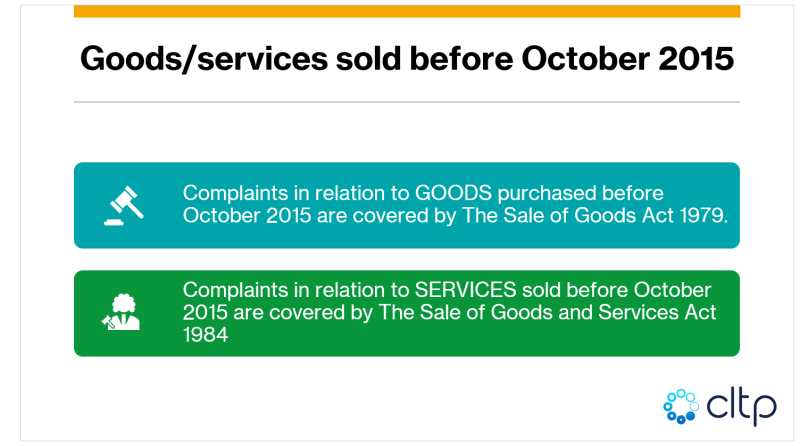Viewport: 800px width, 446px height.
Task: Click the gavel base block in teal box
Action: click(x=113, y=222)
